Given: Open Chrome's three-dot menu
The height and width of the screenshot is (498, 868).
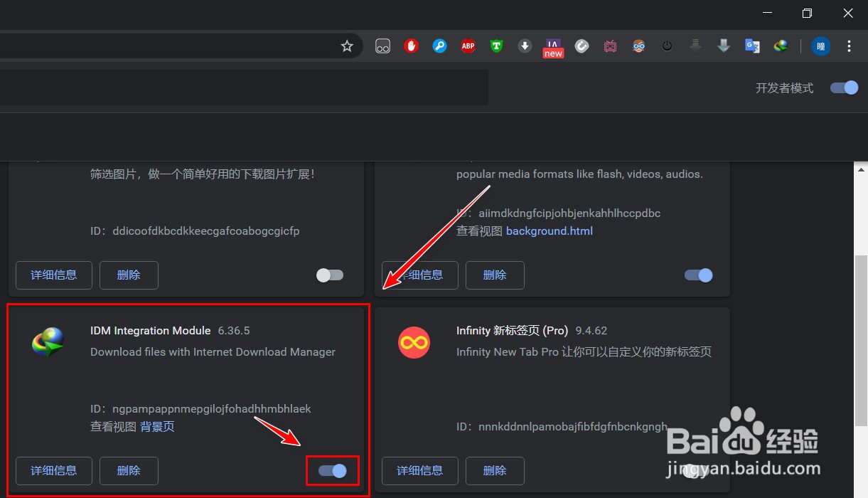Looking at the screenshot, I should click(849, 46).
